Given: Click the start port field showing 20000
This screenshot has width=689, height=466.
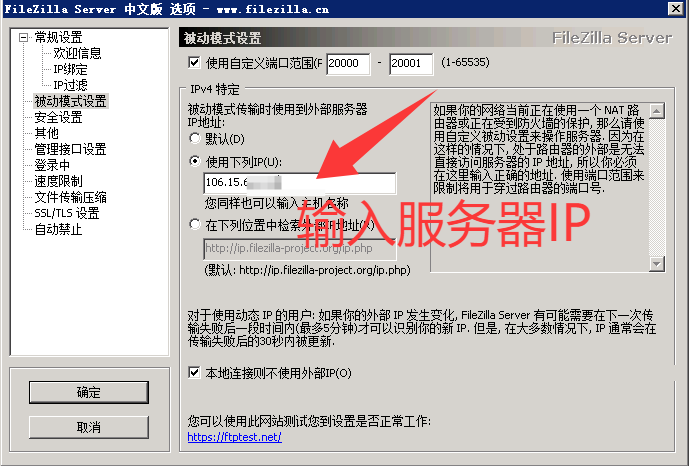Looking at the screenshot, I should coord(348,64).
